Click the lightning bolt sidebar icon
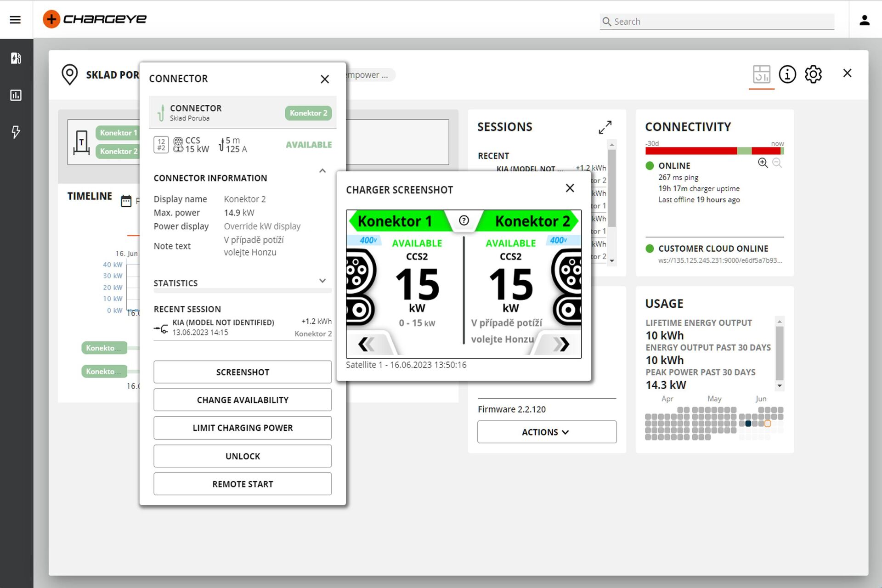Screen dimensions: 882x588 tap(16, 132)
